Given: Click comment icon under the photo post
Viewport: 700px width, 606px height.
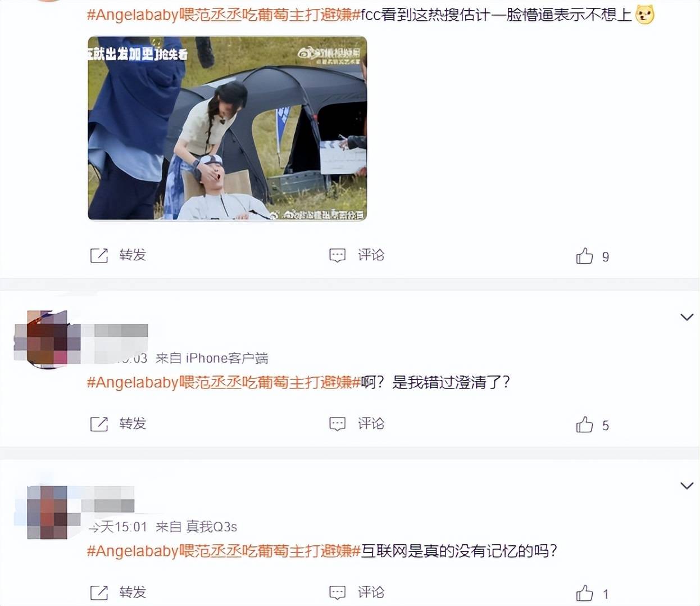Looking at the screenshot, I should tap(337, 255).
